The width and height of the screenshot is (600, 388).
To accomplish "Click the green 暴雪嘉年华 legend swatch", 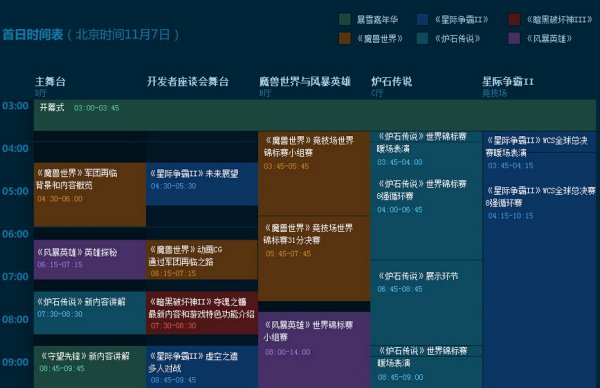I will pos(345,20).
